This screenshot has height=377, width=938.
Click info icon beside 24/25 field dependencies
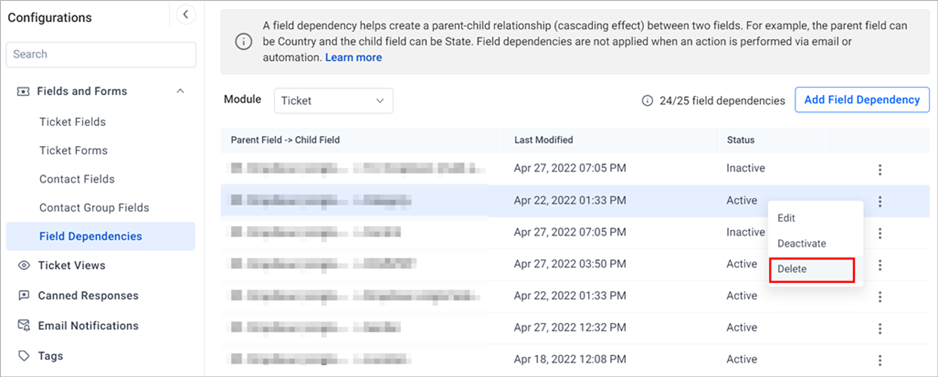(x=647, y=101)
